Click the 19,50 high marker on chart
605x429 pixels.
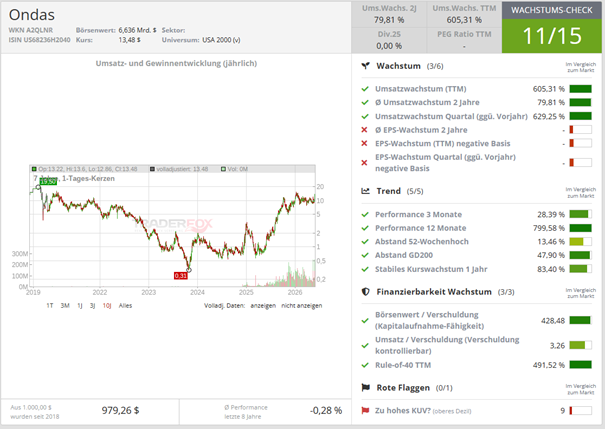tap(48, 181)
